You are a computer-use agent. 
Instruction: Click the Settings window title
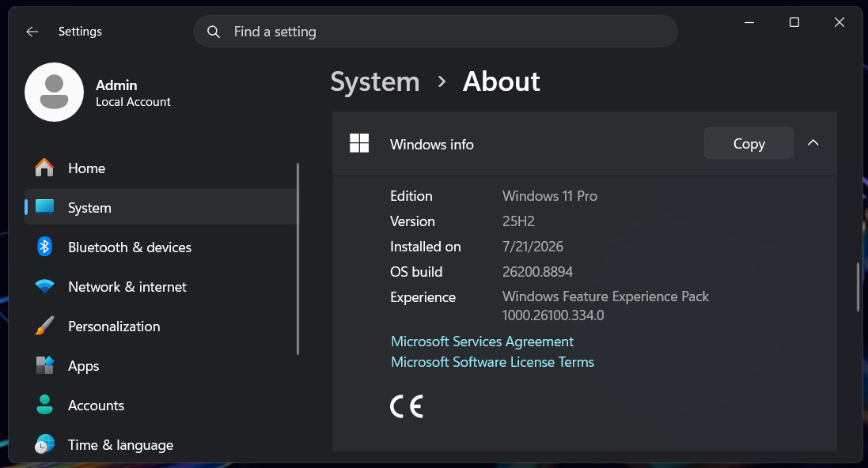point(80,32)
